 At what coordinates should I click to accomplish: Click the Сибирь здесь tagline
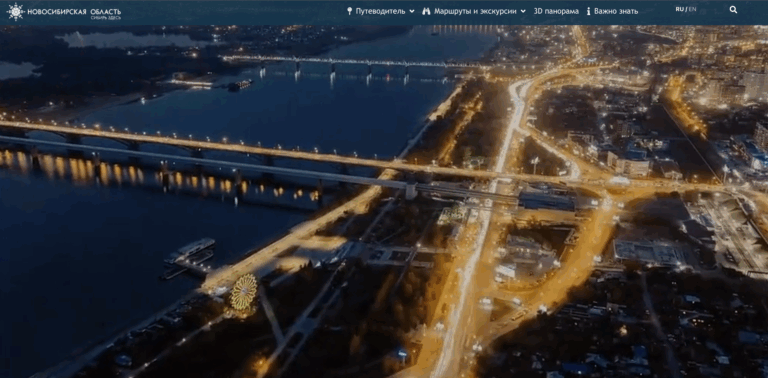pos(105,18)
